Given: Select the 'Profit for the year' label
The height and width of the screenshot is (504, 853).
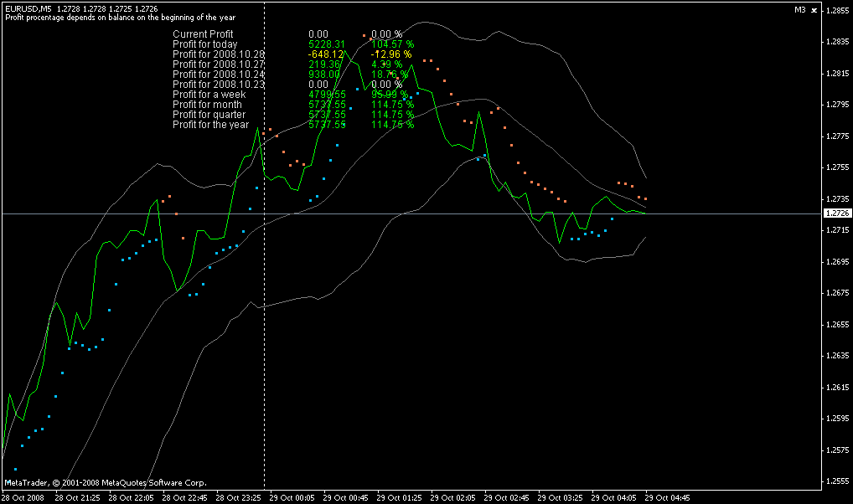Looking at the screenshot, I should 211,125.
